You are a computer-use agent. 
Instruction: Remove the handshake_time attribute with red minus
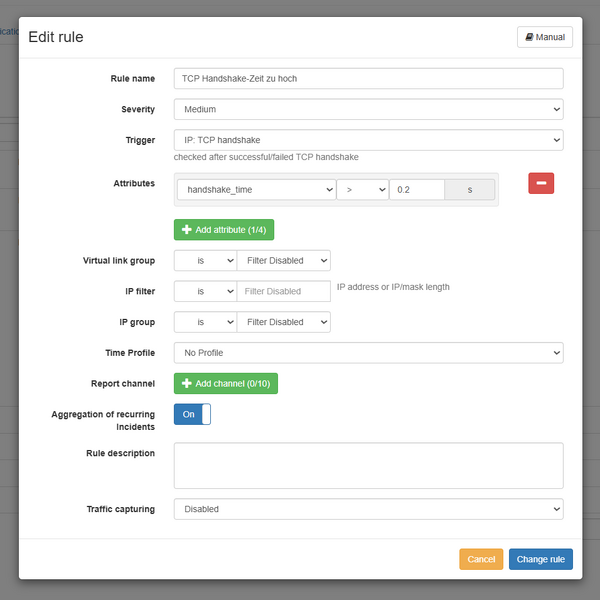click(541, 183)
